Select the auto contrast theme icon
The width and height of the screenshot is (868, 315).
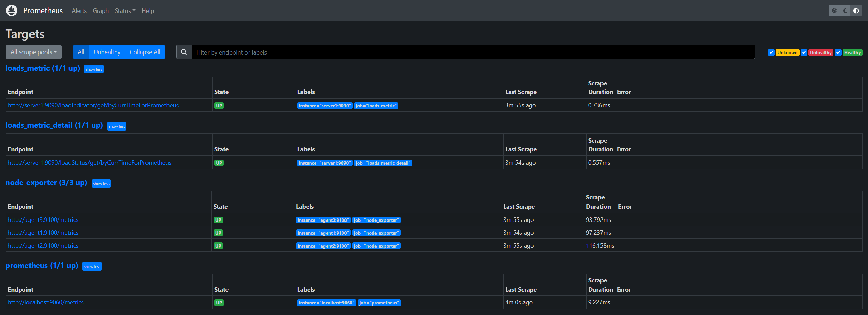pos(856,11)
